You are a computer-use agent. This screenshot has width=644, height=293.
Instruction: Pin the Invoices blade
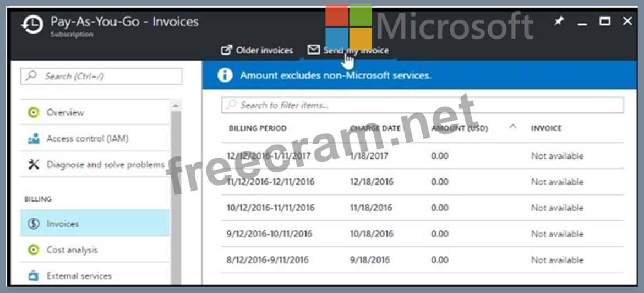click(559, 21)
